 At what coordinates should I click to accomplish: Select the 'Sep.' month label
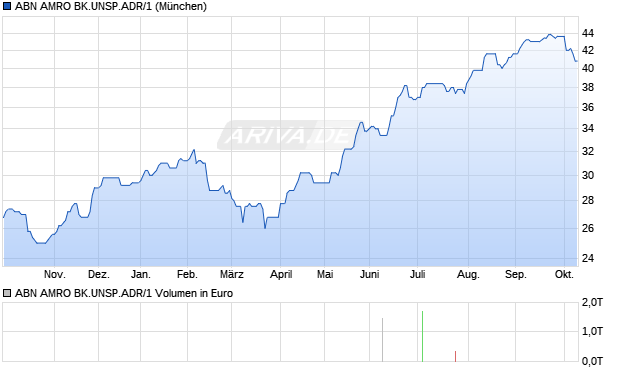point(516,274)
